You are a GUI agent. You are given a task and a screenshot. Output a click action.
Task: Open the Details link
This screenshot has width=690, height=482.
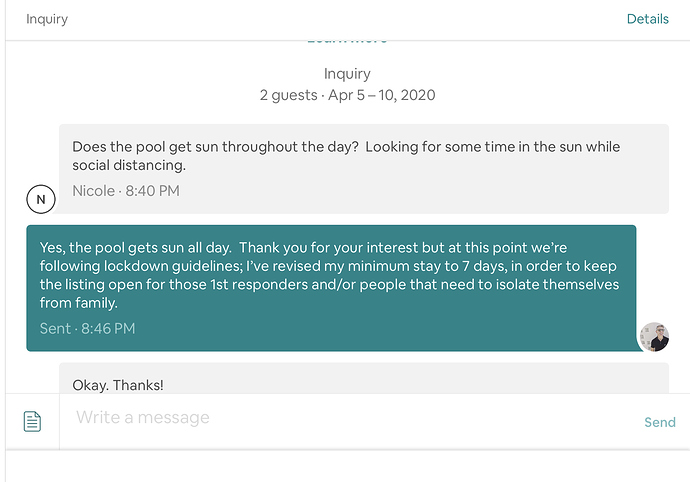[x=647, y=19]
